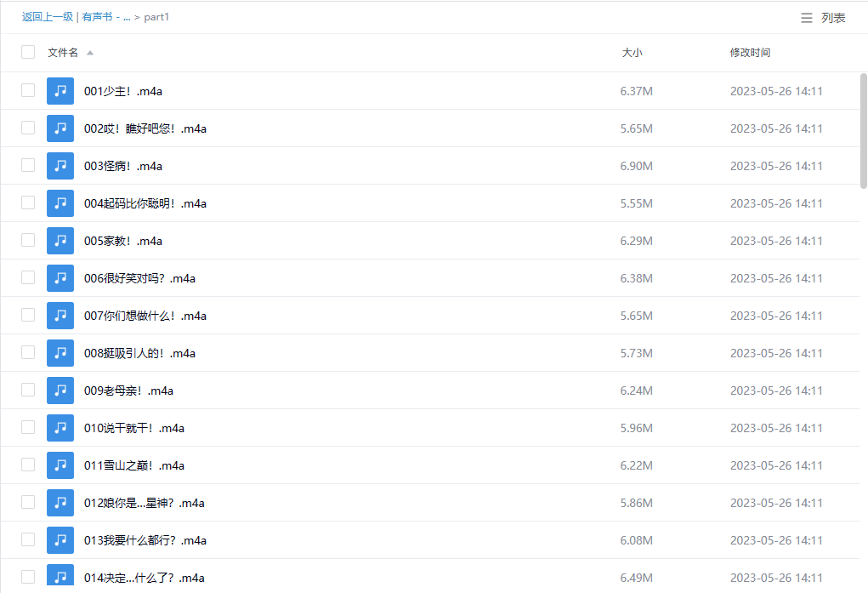Select checkbox for 006很好笑对吗?.m4a
Image resolution: width=868 pixels, height=593 pixels.
pyautogui.click(x=28, y=278)
